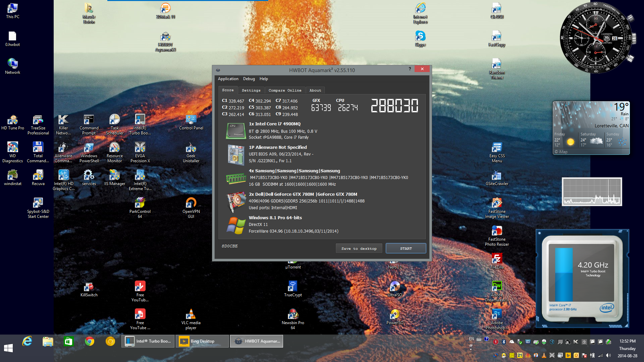Click the 1x Intel Core i7 4900MQ text
Image resolution: width=644 pixels, height=362 pixels.
pyautogui.click(x=275, y=124)
